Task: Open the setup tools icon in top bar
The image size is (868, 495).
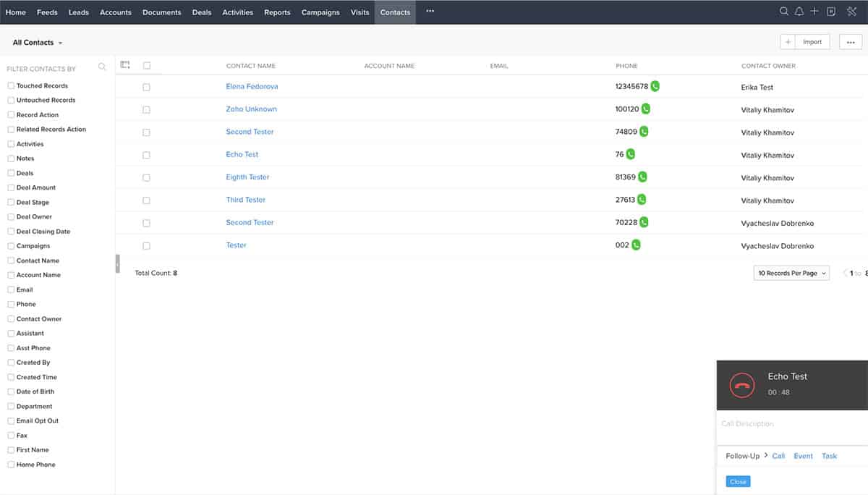Action: coord(851,12)
